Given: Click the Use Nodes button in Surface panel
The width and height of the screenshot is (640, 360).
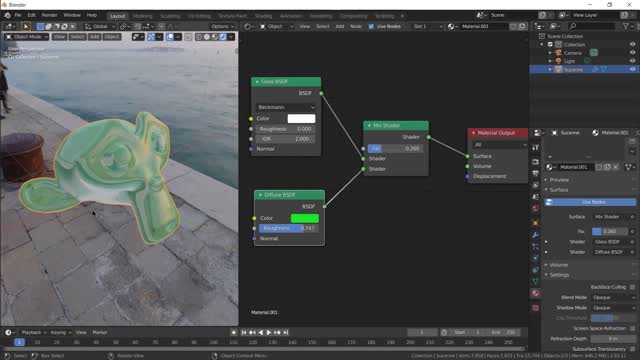Looking at the screenshot, I should point(590,202).
